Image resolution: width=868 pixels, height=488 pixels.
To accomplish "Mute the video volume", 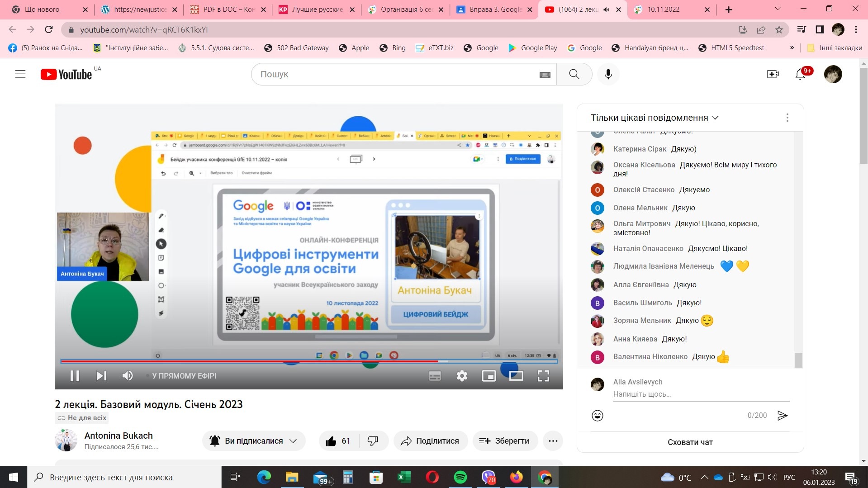I will 128,376.
